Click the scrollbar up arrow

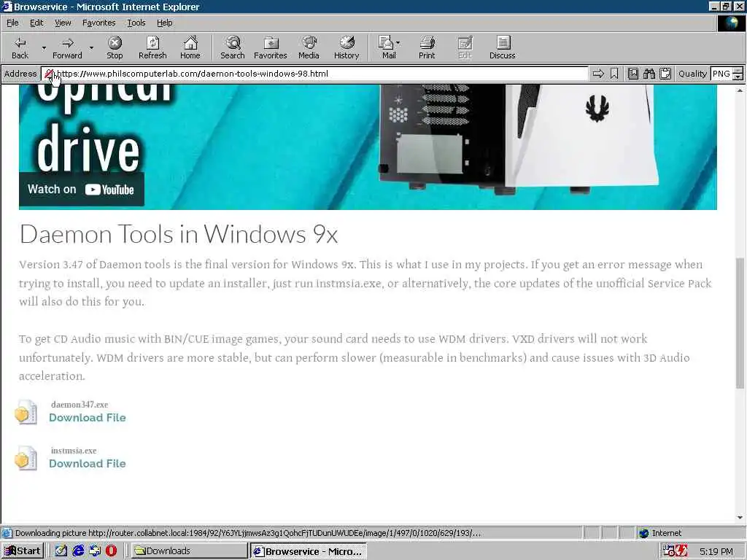pyautogui.click(x=740, y=90)
